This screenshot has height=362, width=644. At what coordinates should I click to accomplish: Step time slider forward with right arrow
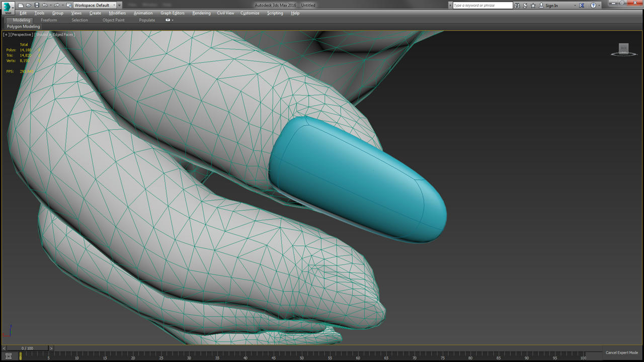[x=51, y=348]
